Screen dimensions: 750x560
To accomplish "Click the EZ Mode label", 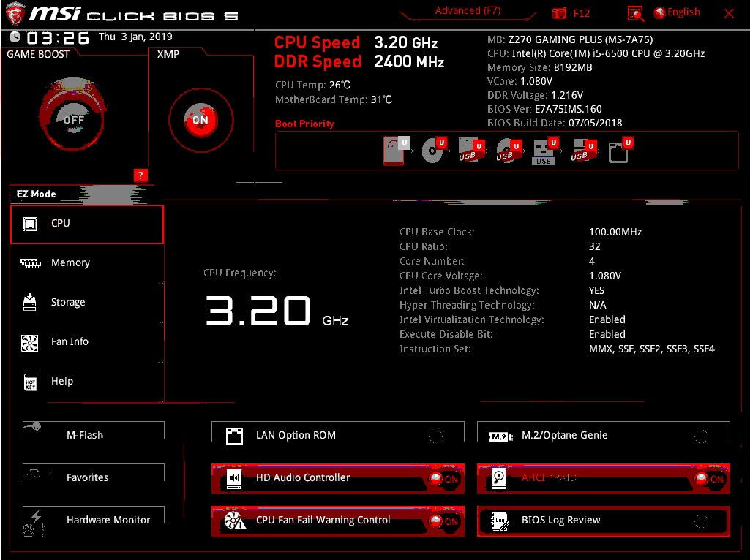I will (37, 194).
